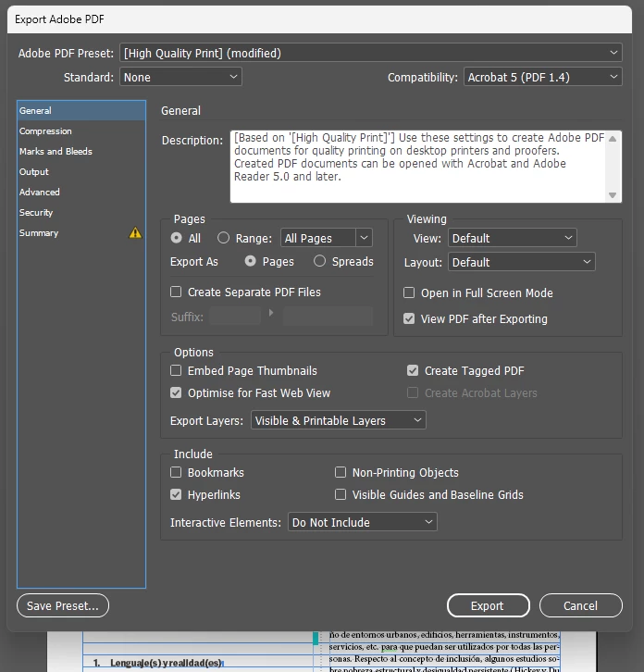Open the View dropdown
The height and width of the screenshot is (672, 644).
coord(512,238)
